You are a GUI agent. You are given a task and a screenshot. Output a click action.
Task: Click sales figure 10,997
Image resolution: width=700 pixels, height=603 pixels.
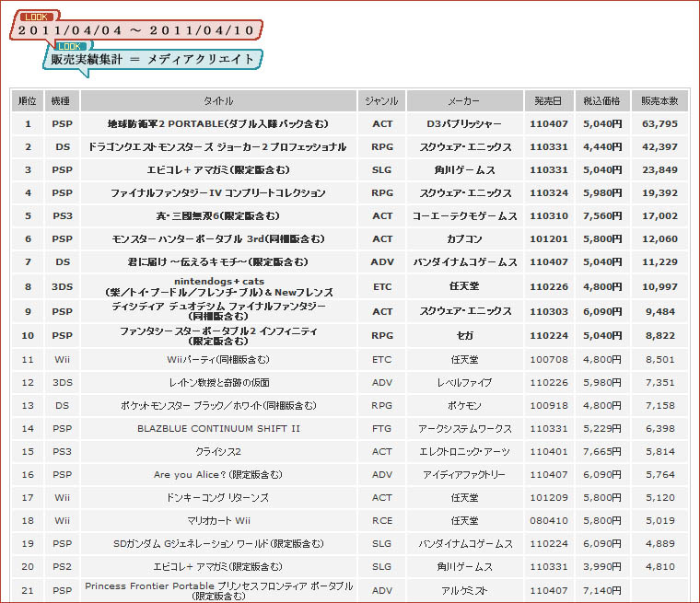659,286
